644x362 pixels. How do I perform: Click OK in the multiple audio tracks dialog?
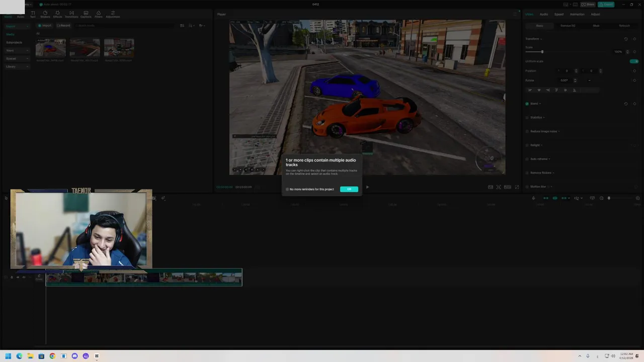(x=349, y=189)
